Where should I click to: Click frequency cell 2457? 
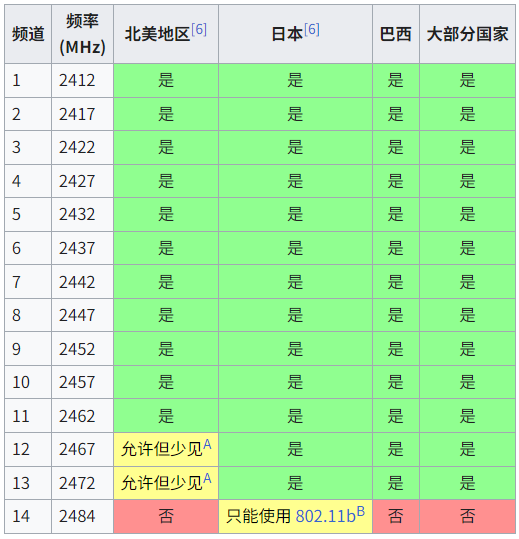82,382
